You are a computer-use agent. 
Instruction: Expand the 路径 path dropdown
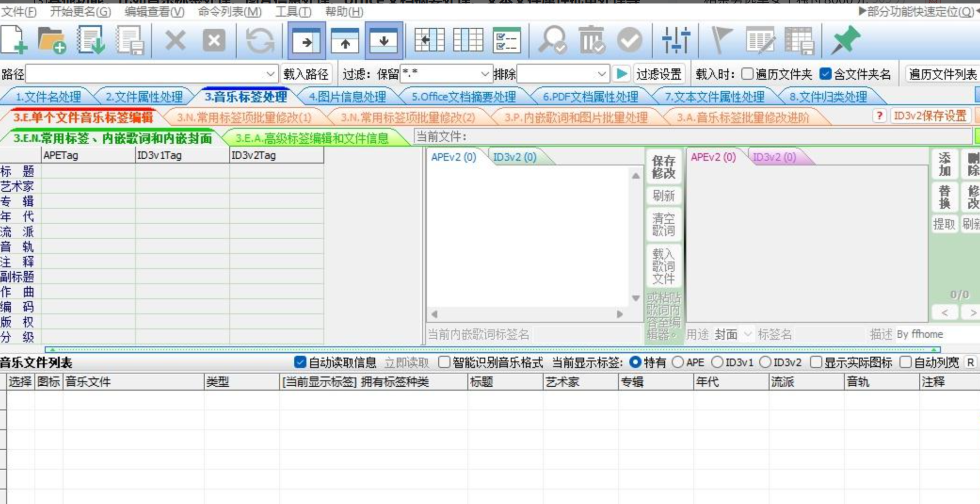click(270, 74)
